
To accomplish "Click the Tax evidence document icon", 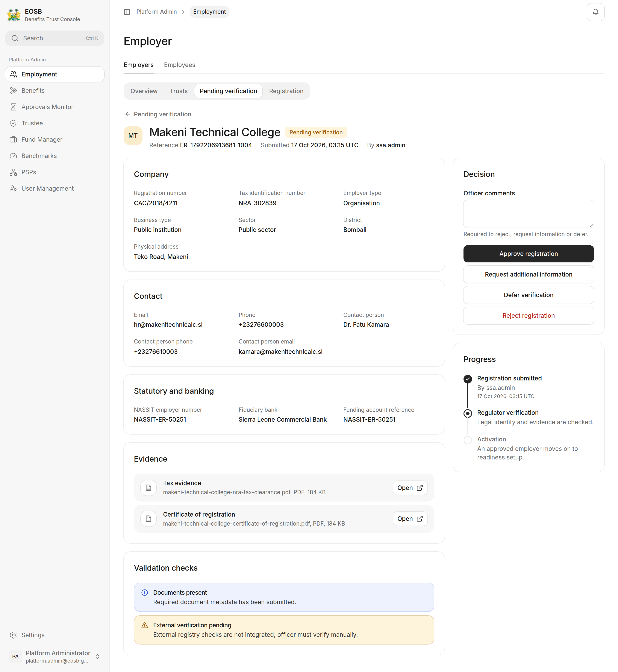I will (148, 488).
